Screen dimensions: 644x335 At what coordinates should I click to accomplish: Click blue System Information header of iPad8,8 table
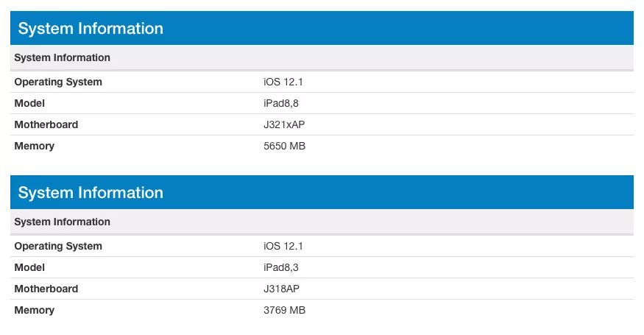[x=91, y=29]
